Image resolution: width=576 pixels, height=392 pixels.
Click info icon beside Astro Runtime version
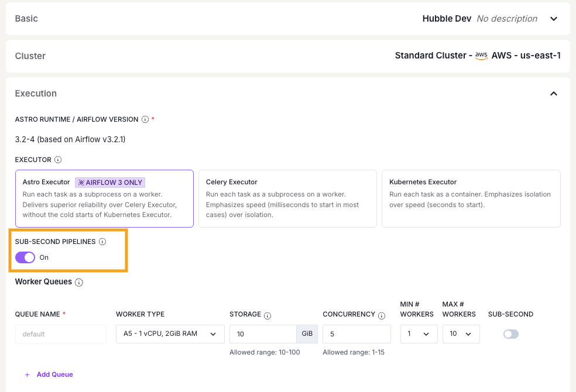tap(145, 119)
